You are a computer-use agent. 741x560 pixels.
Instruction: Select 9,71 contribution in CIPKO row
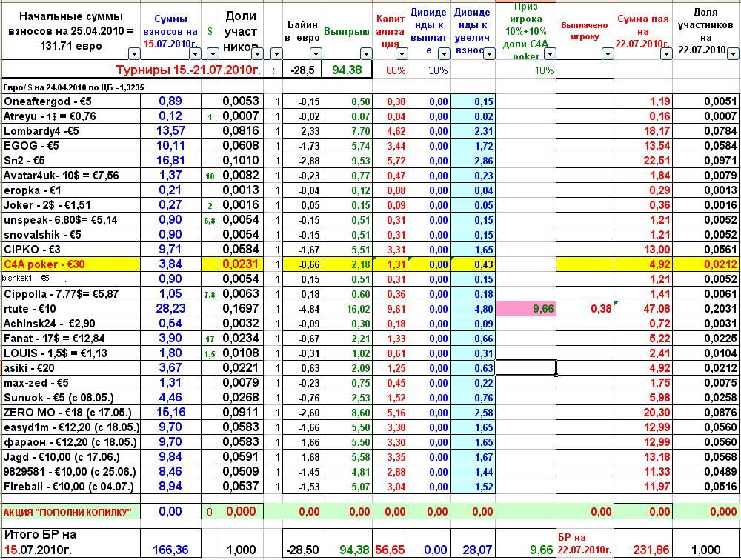pos(170,250)
